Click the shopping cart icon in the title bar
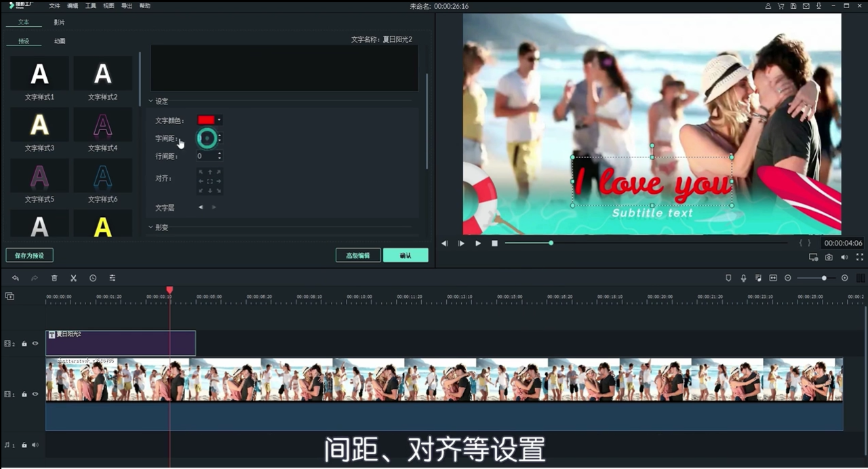Screen dimensions: 868x469 point(781,5)
